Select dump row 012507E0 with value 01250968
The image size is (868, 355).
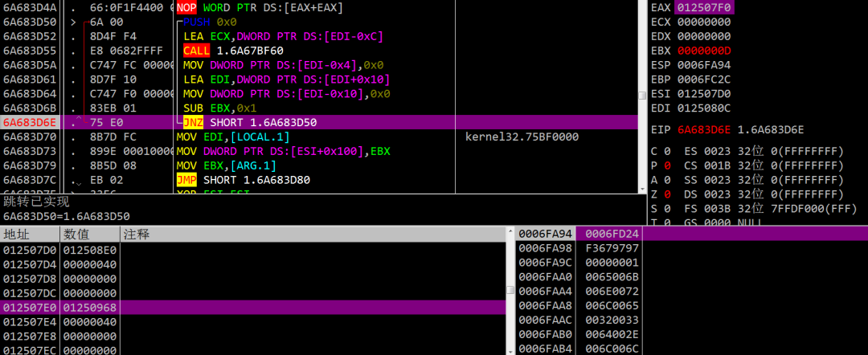click(x=252, y=307)
